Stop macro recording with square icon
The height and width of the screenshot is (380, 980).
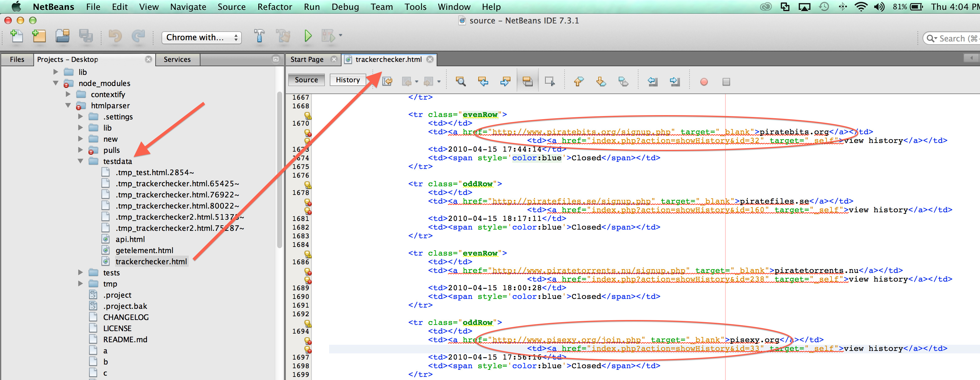click(x=726, y=82)
